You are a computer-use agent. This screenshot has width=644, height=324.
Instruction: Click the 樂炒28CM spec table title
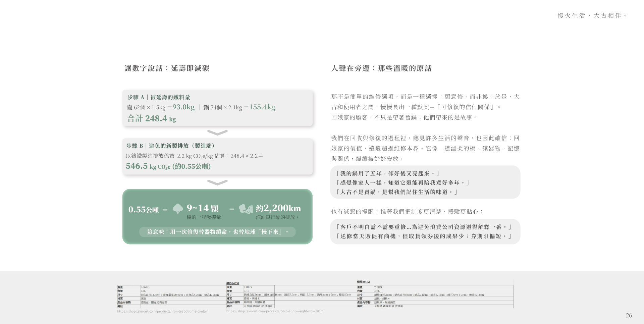[x=363, y=282]
